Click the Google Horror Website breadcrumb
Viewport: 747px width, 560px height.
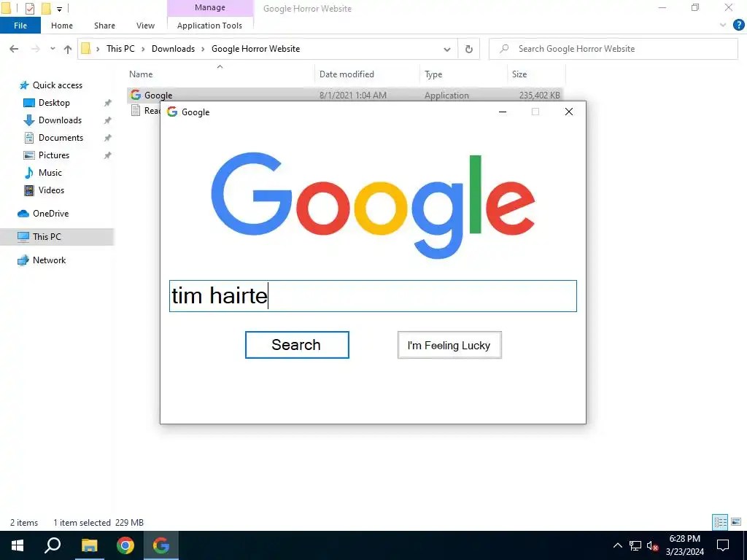[256, 49]
